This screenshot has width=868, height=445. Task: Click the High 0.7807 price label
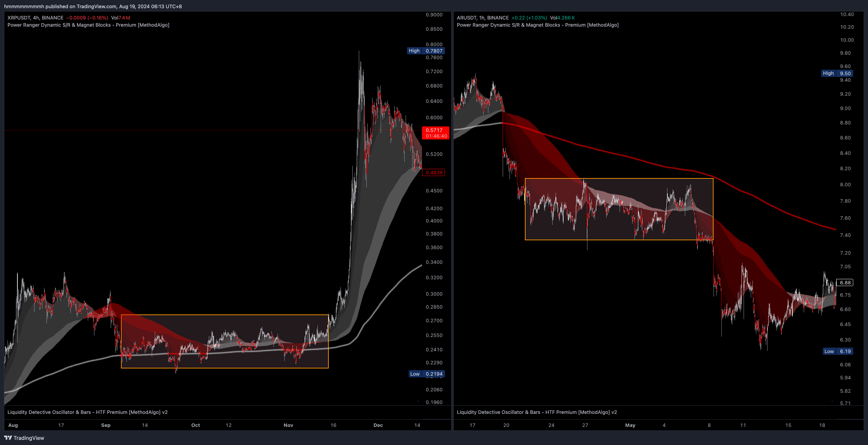coord(426,51)
